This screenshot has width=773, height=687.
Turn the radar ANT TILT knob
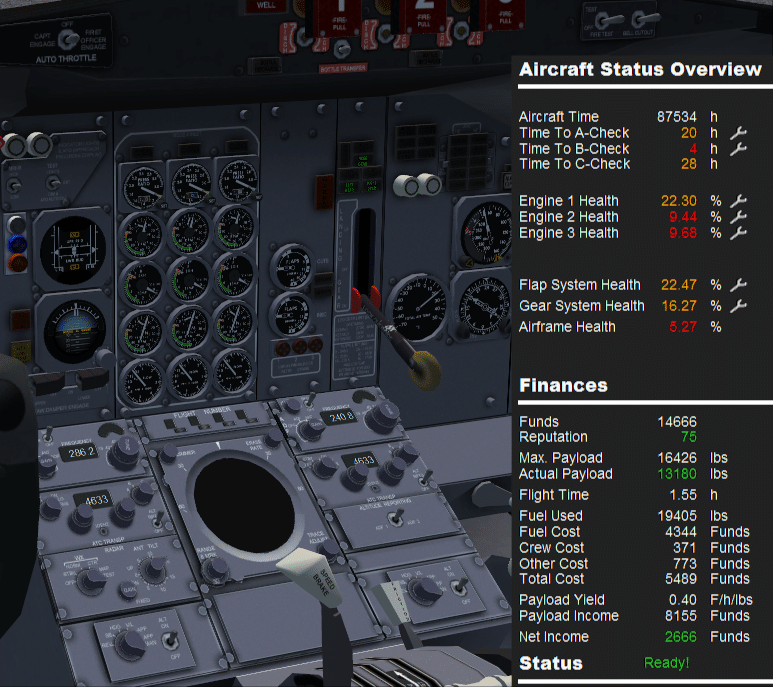[153, 571]
